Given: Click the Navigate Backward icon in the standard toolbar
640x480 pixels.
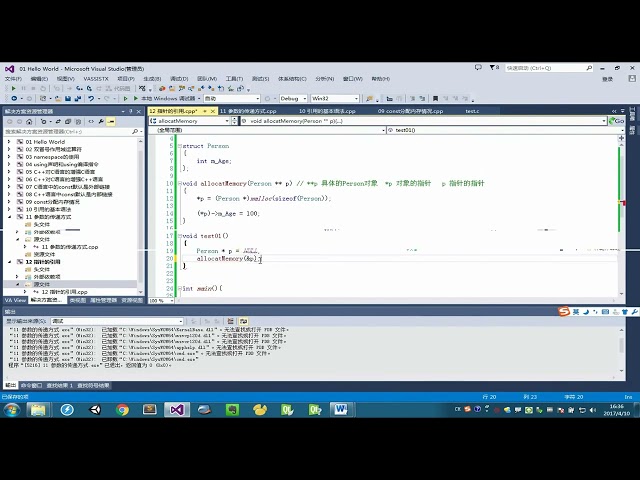Looking at the screenshot, I should click(x=14, y=98).
